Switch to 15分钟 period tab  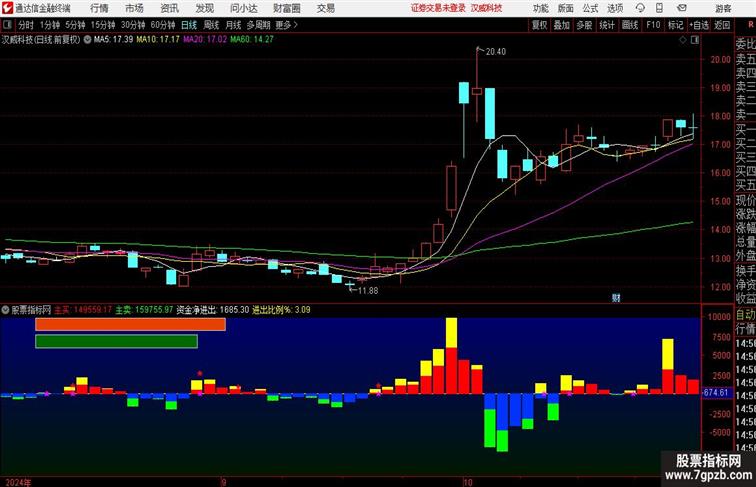(103, 25)
